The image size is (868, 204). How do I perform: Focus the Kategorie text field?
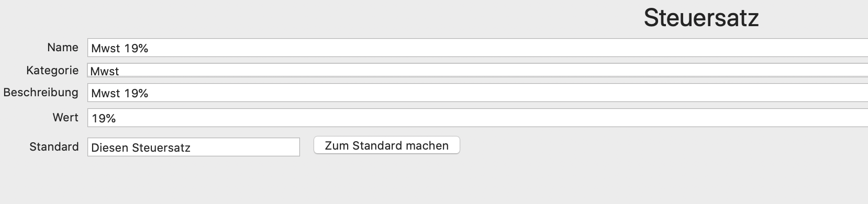(x=477, y=71)
